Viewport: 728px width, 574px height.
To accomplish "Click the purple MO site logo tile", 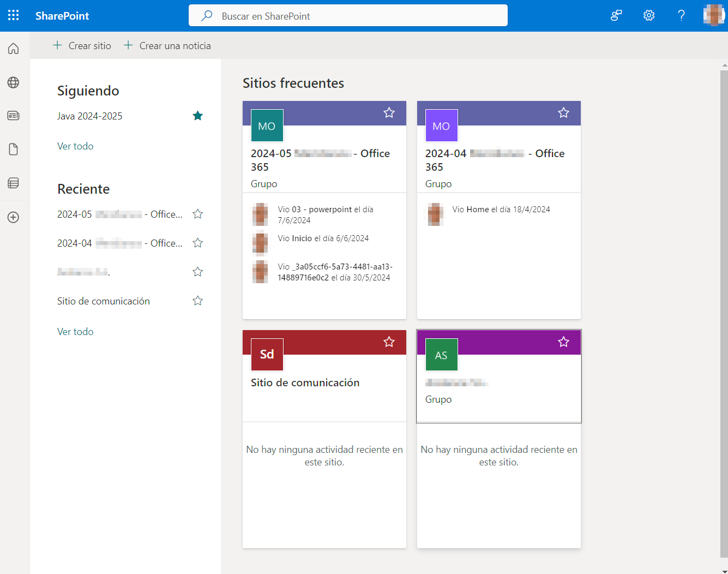I will coord(442,125).
